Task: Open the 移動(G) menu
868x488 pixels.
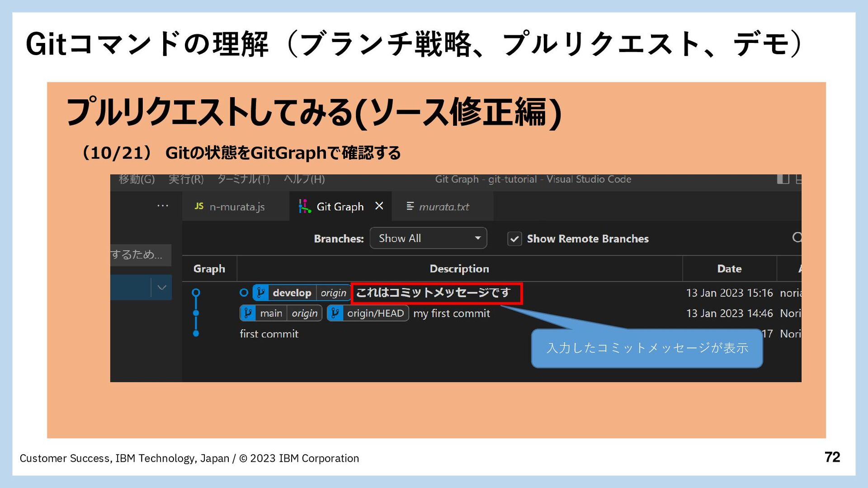Action: [137, 179]
